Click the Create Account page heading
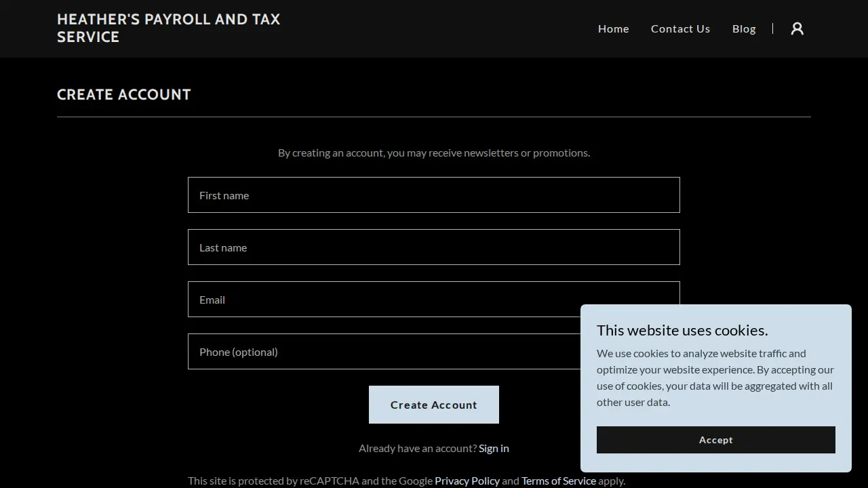Viewport: 868px width, 488px height. pos(124,94)
